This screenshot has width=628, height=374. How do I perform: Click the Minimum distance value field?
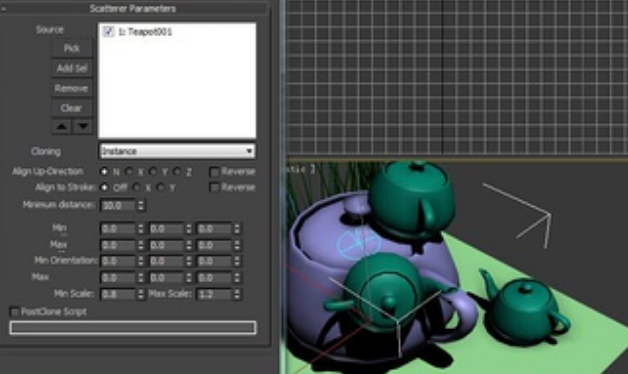coord(118,205)
